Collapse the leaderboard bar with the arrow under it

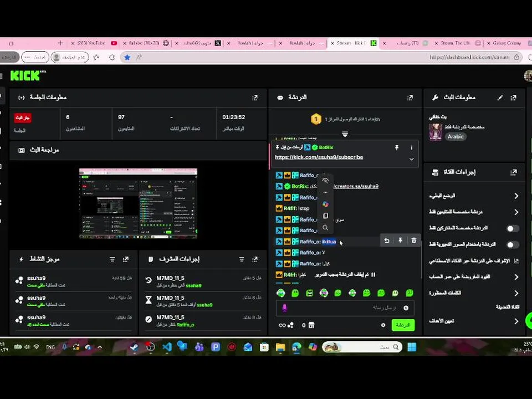tap(345, 134)
